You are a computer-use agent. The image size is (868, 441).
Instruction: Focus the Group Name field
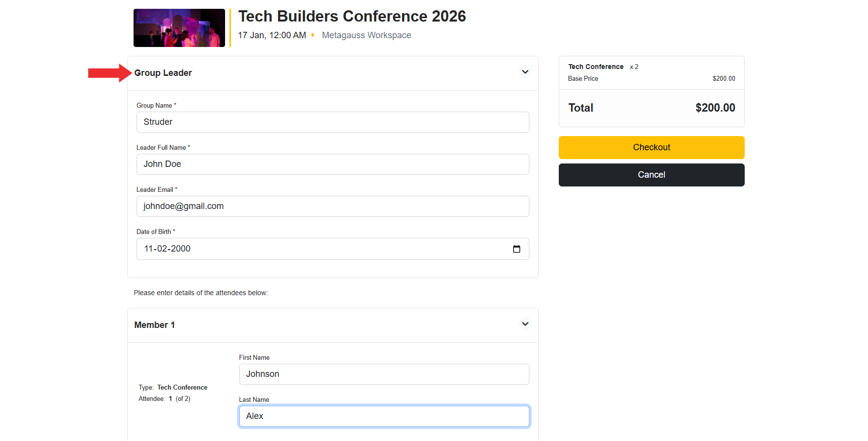click(333, 122)
